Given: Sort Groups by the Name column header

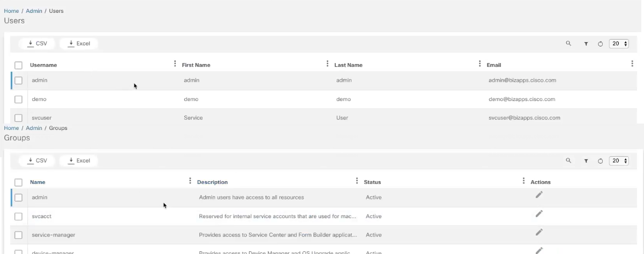Looking at the screenshot, I should pyautogui.click(x=38, y=182).
